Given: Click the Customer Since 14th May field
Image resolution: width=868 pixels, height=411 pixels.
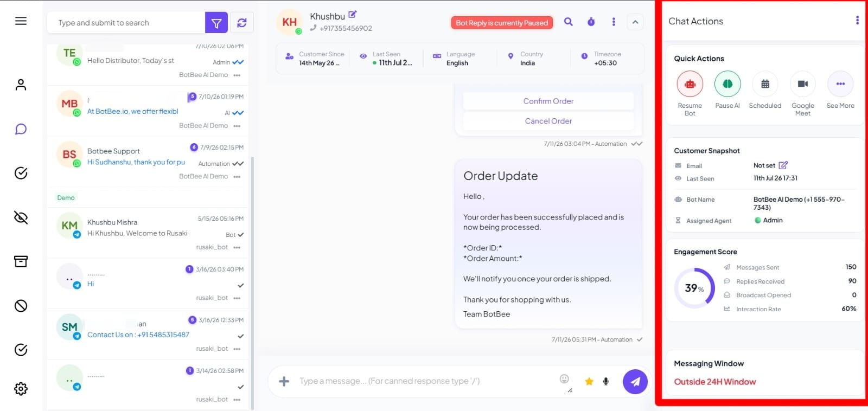Looking at the screenshot, I should (x=315, y=59).
